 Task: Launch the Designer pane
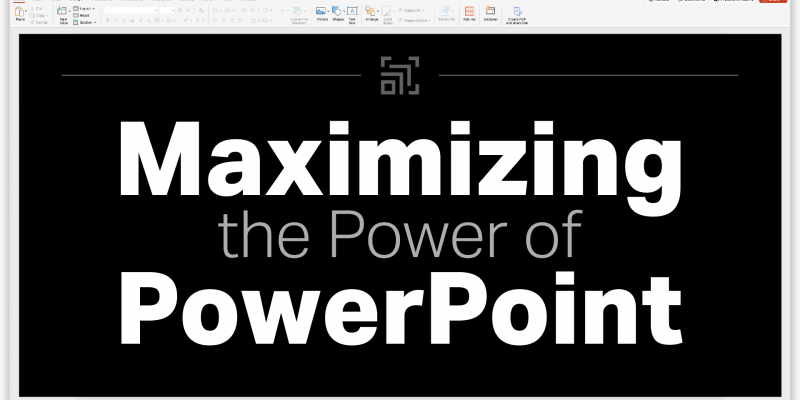coord(490,13)
